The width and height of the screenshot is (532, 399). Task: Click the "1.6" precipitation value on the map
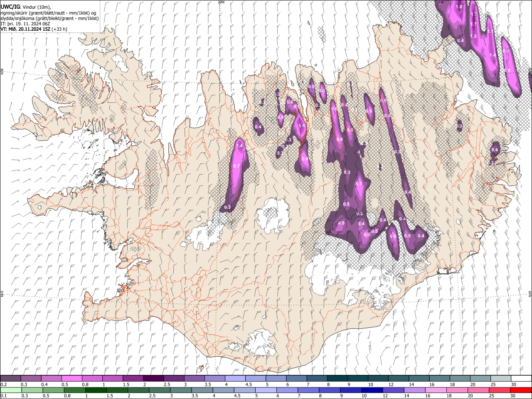302,126
